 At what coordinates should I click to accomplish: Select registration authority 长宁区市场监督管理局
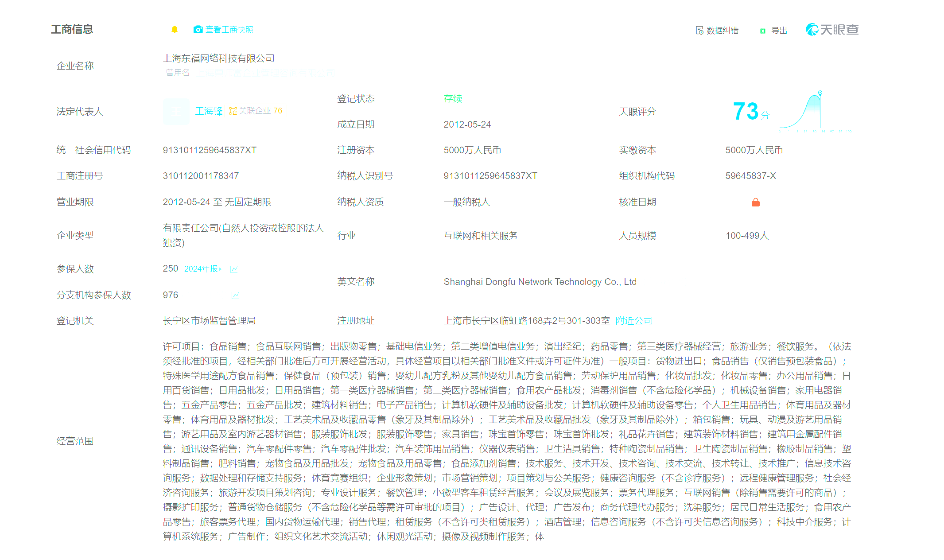coord(209,321)
